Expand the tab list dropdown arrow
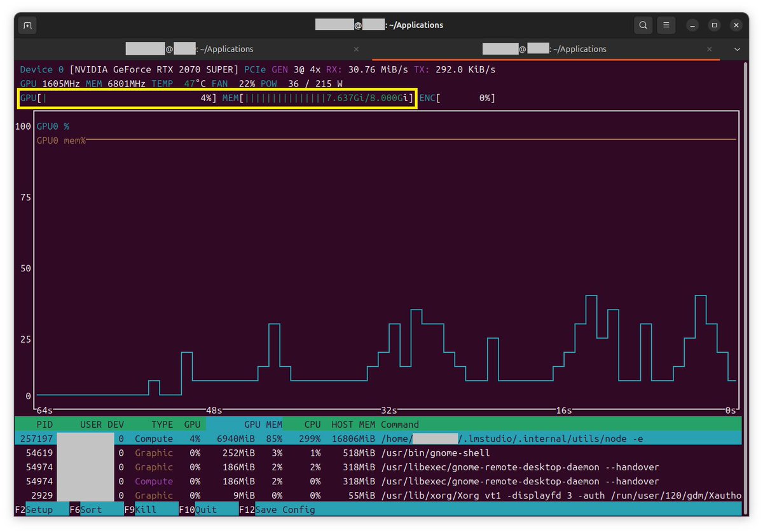Image resolution: width=763 pixels, height=532 pixels. 737,49
